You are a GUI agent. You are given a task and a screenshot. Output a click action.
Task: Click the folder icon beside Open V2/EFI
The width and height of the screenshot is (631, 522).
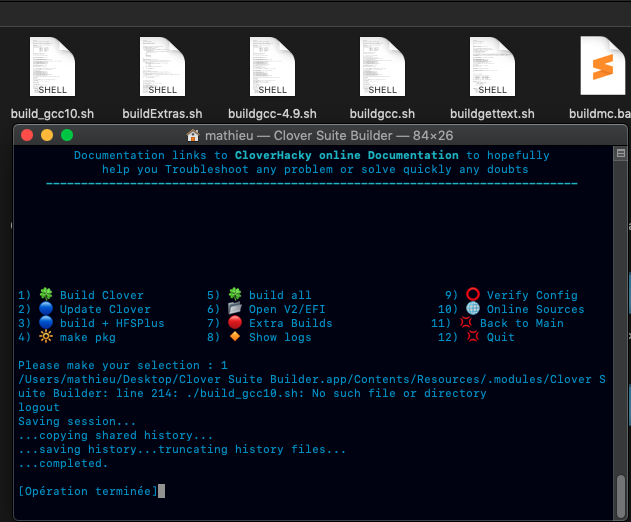click(x=235, y=309)
